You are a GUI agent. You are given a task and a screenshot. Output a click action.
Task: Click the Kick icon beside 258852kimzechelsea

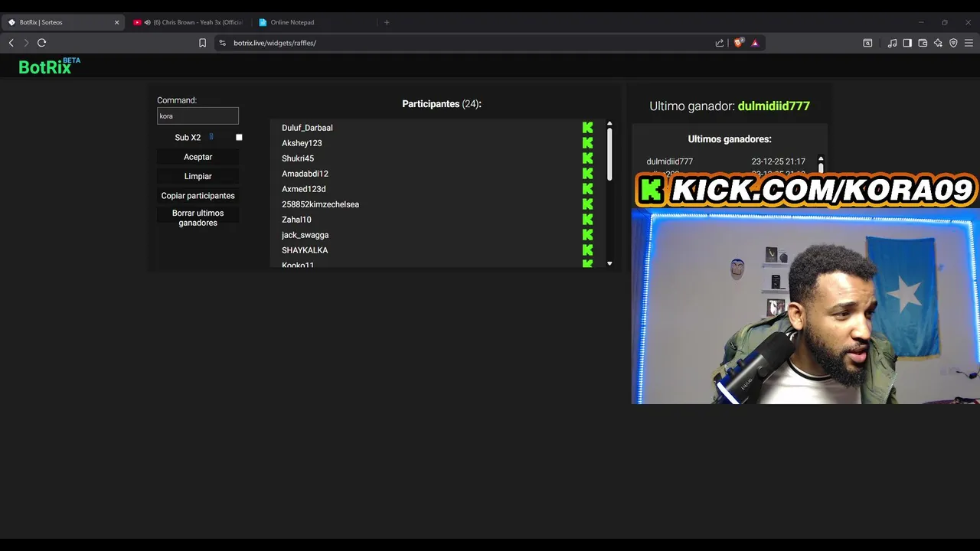(x=587, y=204)
